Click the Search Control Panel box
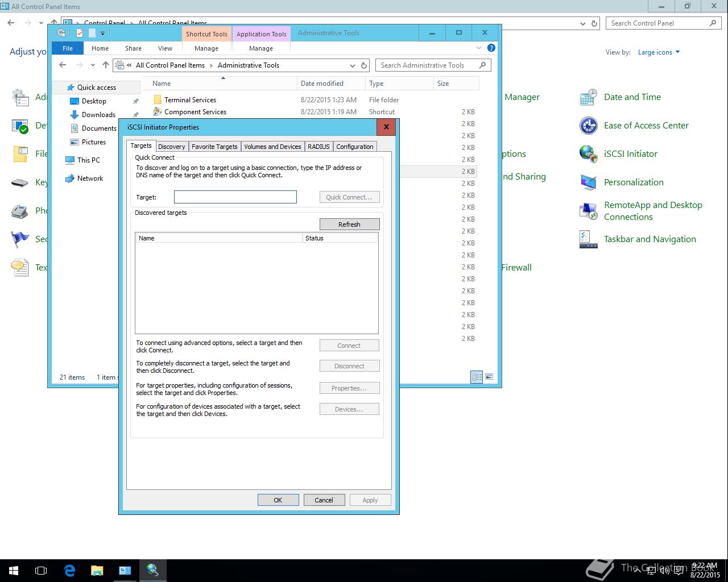Screen dimensions: 728x582 (x=664, y=23)
